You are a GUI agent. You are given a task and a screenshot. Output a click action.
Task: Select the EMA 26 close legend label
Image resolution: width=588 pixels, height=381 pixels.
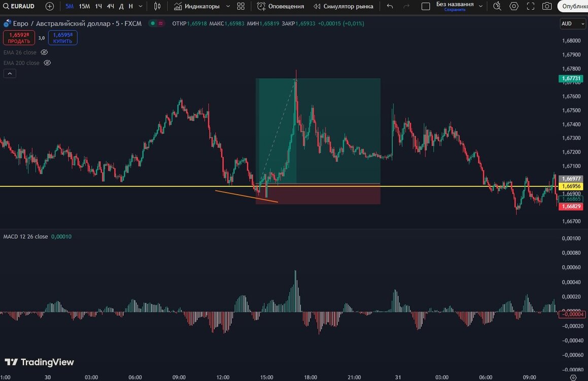20,52
